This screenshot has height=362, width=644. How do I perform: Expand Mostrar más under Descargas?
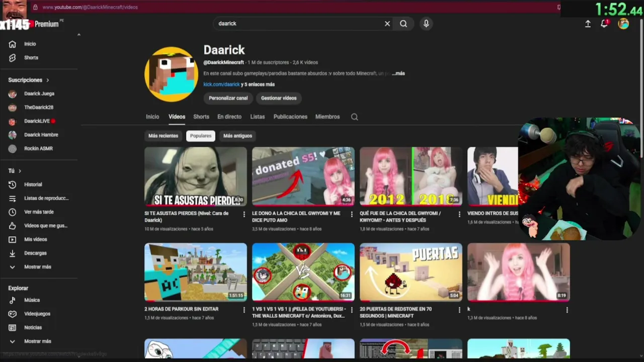tap(37, 267)
